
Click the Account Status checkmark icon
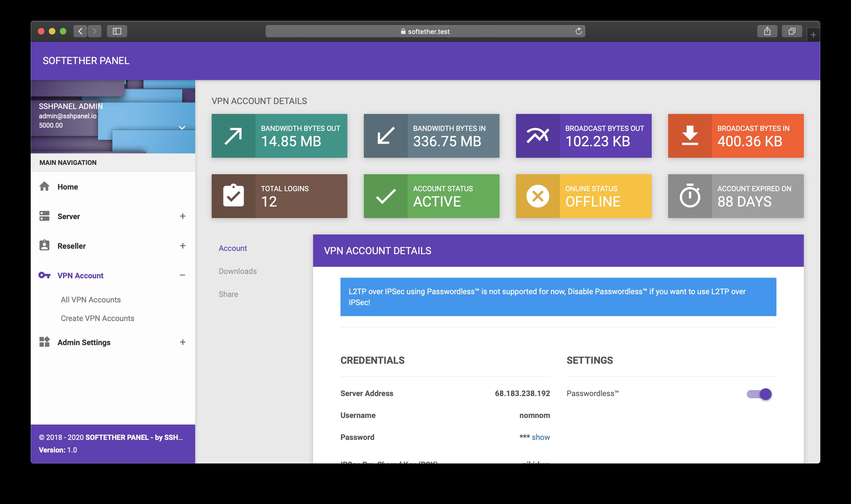[386, 196]
